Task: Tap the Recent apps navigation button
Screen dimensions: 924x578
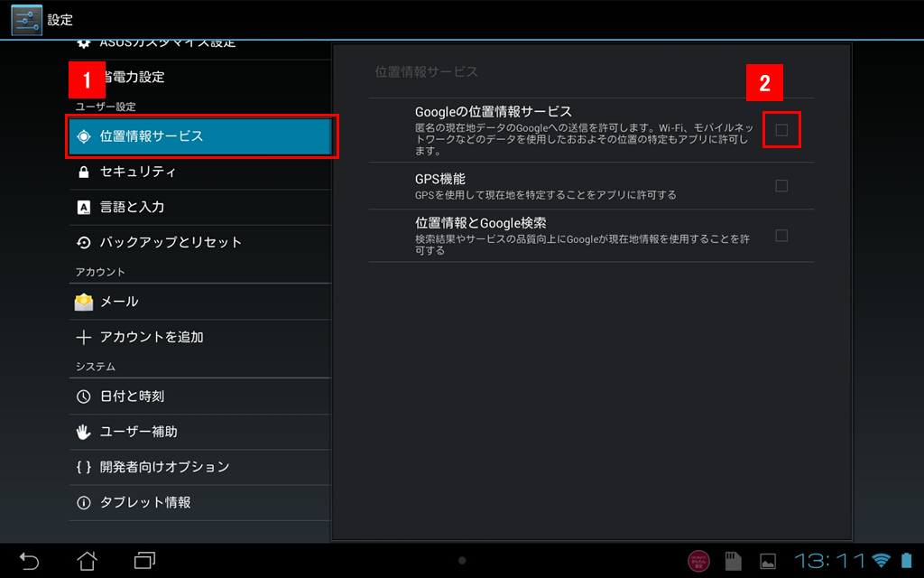Action: click(x=144, y=560)
